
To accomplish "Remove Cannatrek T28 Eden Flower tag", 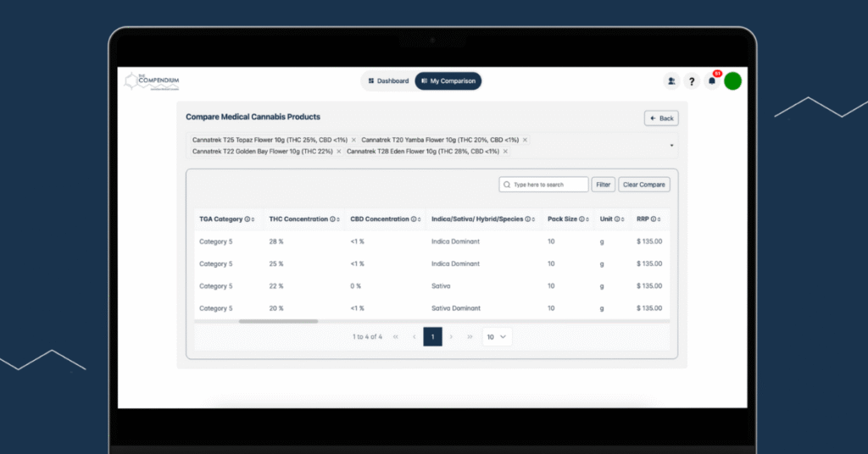I will coord(505,152).
